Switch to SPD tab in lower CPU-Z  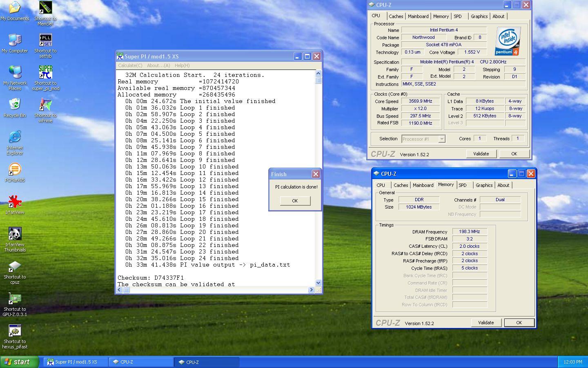point(463,185)
